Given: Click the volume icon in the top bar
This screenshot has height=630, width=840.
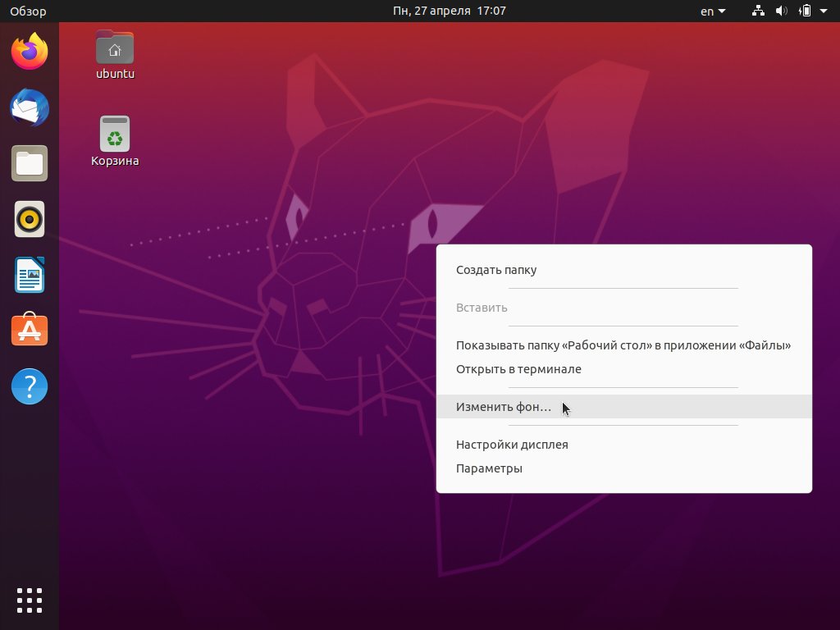Looking at the screenshot, I should (x=782, y=11).
